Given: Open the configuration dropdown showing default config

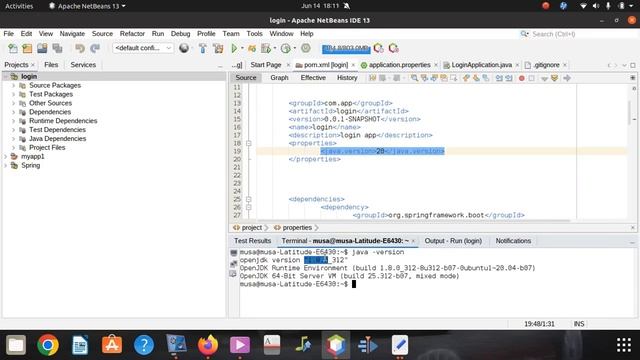Looking at the screenshot, I should [143, 48].
